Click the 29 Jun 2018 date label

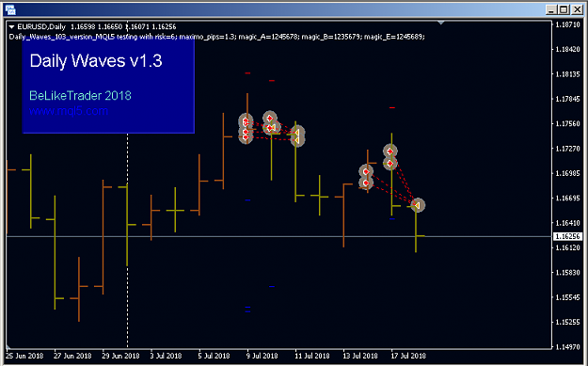point(120,356)
